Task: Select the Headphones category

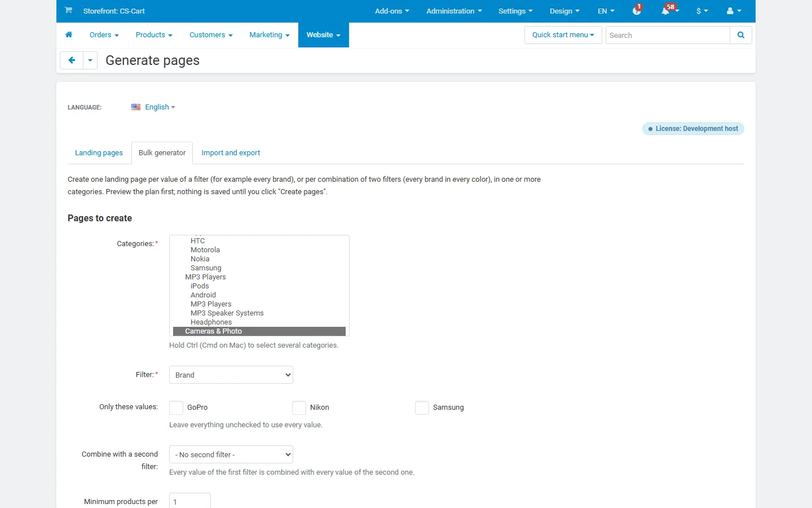Action: (259, 322)
